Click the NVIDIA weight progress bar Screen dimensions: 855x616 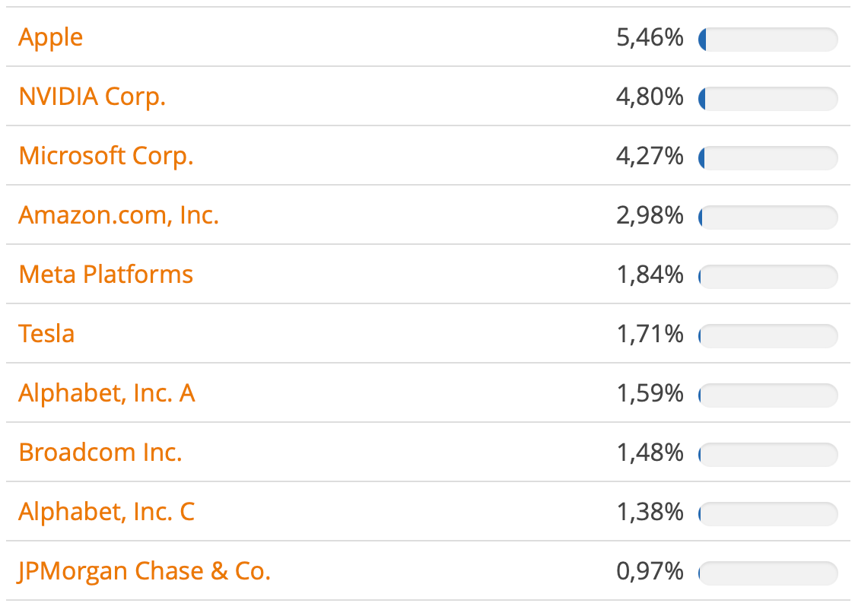[768, 98]
